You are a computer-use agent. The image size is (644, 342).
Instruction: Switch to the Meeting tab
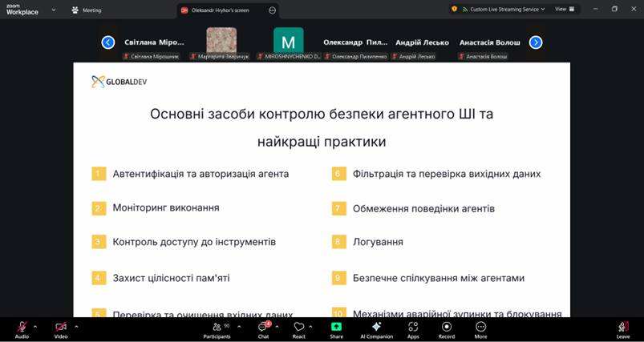[87, 10]
